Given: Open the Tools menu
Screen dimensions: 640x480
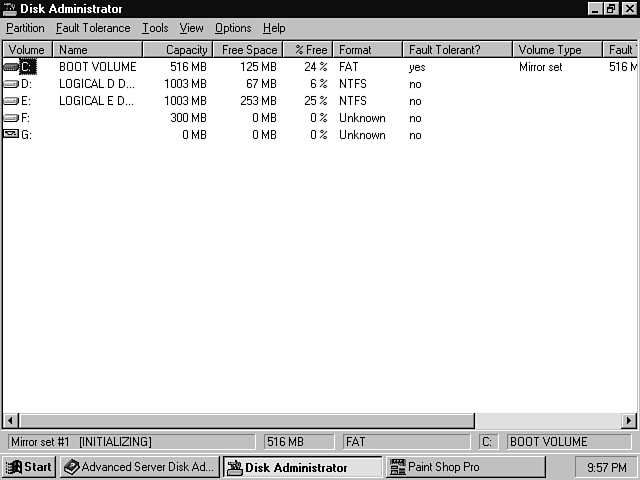Looking at the screenshot, I should point(155,28).
